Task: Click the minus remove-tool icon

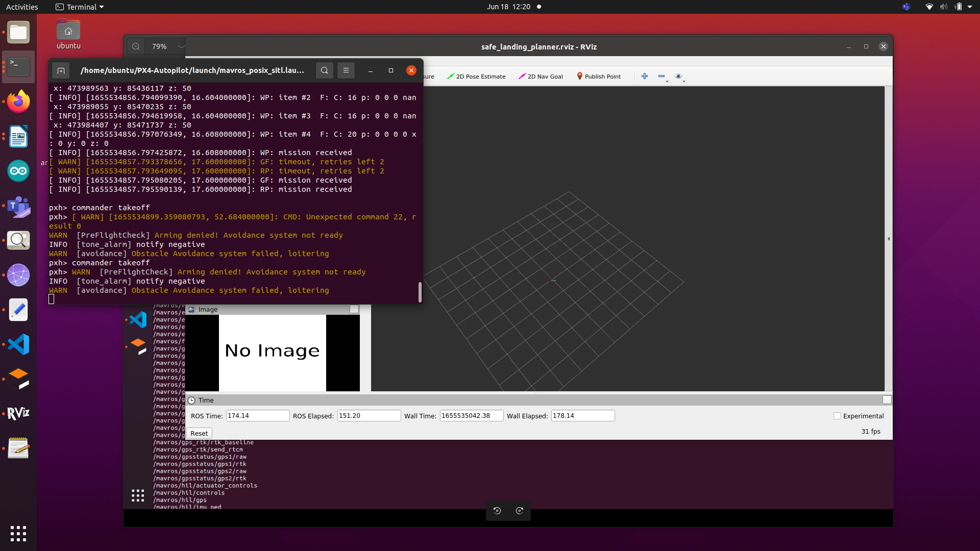Action: (661, 76)
